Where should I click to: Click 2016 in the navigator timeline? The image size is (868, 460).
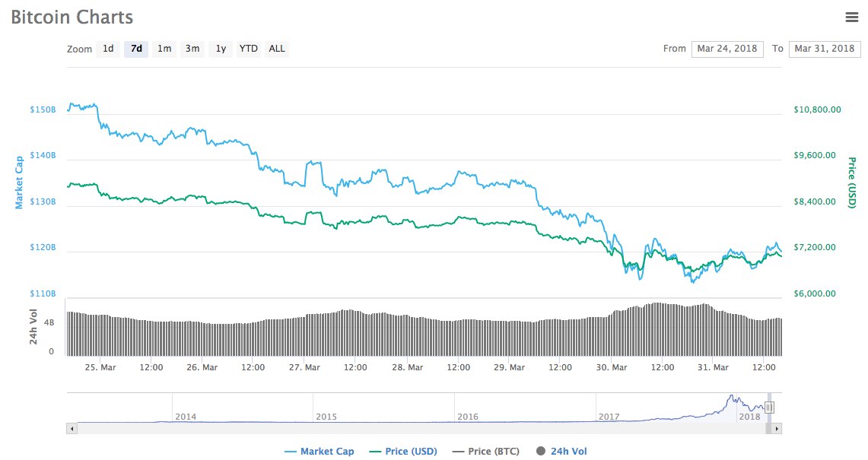(x=468, y=417)
